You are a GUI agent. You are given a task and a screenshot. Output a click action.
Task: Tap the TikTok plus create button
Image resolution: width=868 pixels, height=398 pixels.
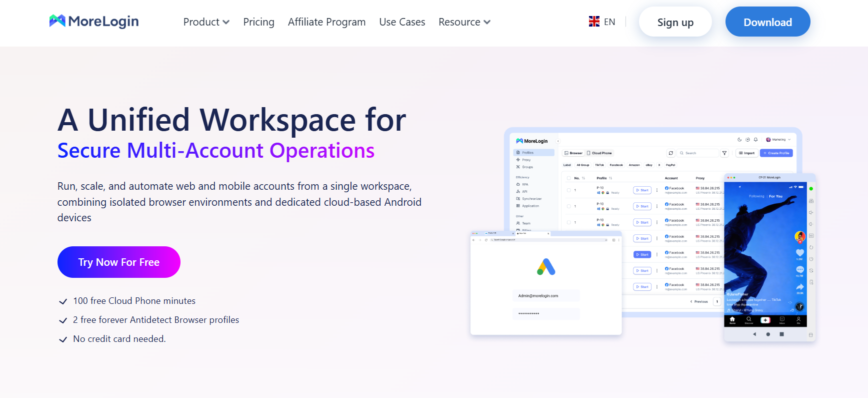[765, 320]
